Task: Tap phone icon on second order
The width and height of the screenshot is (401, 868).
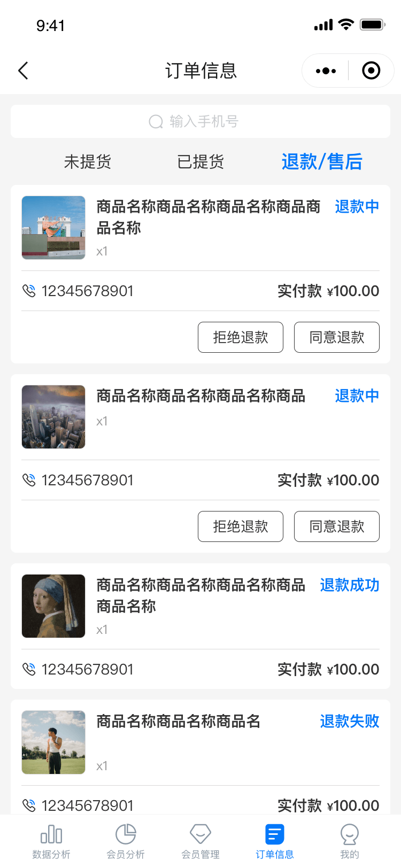Action: point(29,480)
